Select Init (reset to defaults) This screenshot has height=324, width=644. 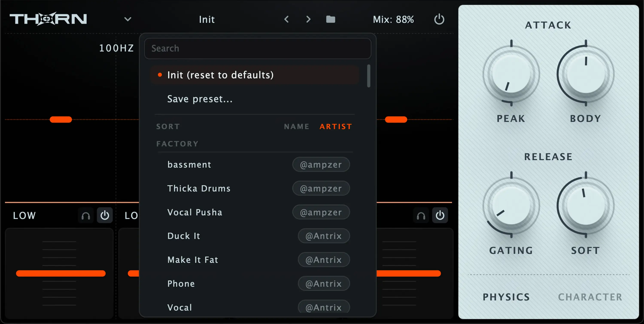(255, 75)
